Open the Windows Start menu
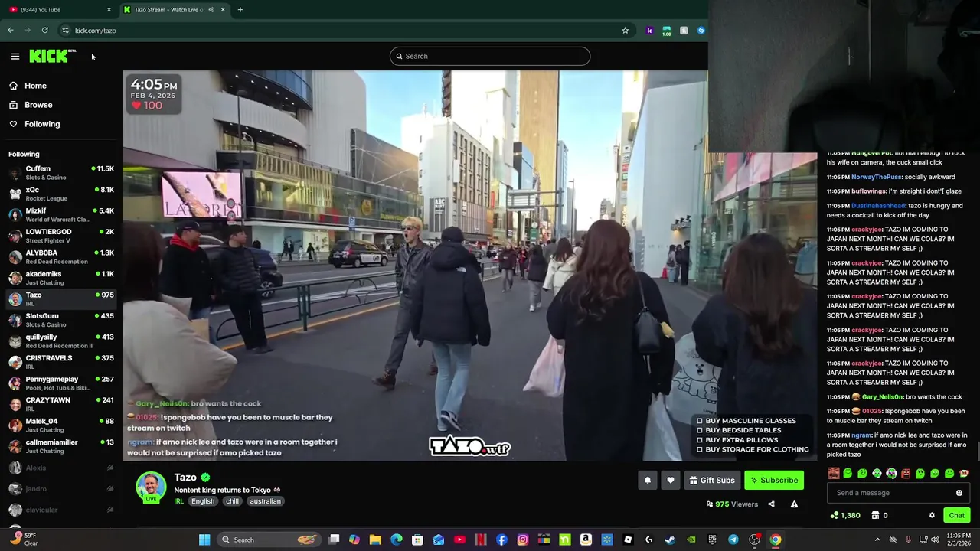Viewport: 980px width, 551px height. click(204, 540)
